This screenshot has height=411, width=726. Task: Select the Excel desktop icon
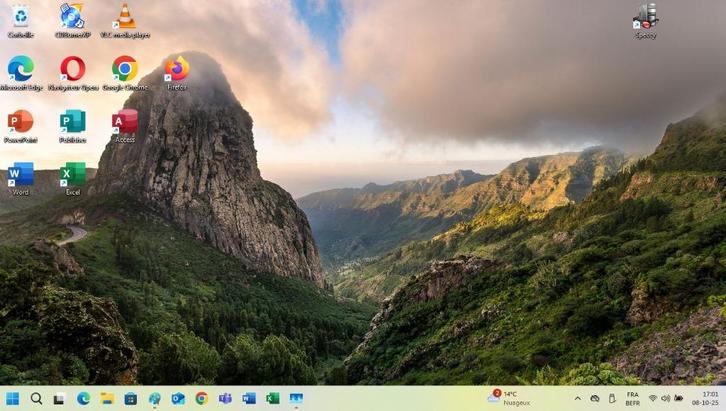(72, 174)
